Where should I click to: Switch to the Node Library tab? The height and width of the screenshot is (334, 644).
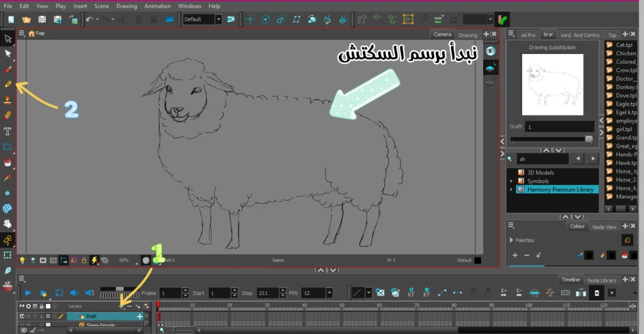602,280
